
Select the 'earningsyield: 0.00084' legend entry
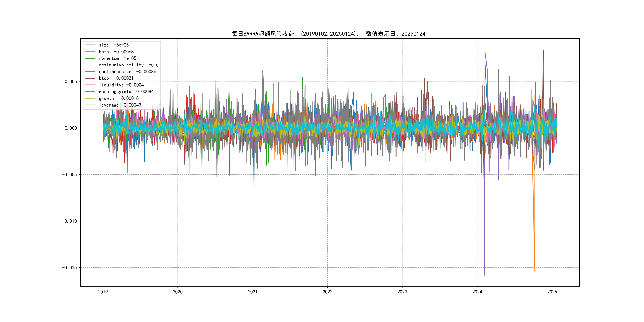point(126,91)
